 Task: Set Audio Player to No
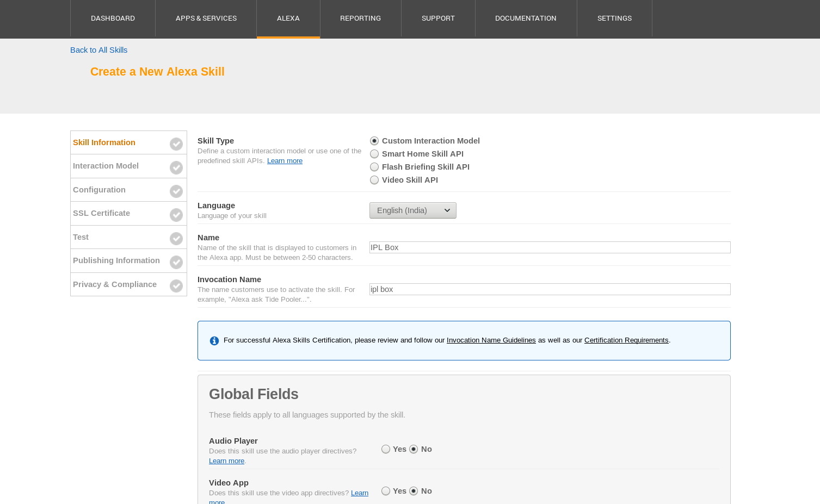[x=414, y=449]
